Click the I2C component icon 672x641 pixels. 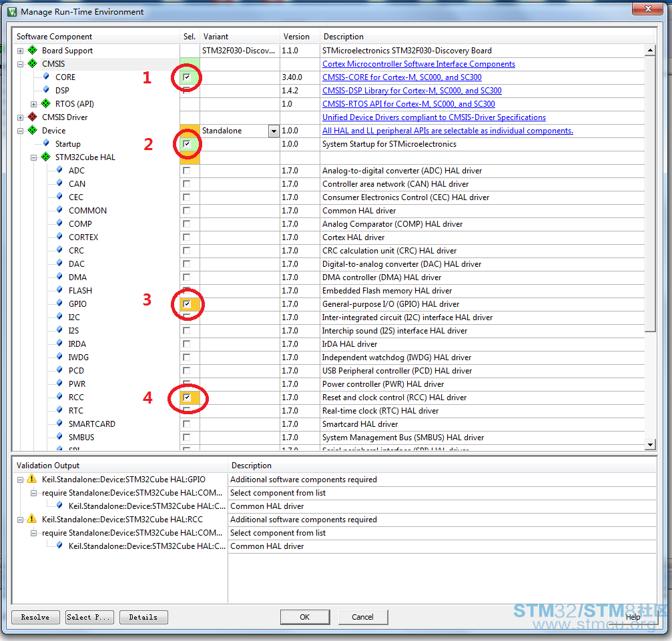59,316
